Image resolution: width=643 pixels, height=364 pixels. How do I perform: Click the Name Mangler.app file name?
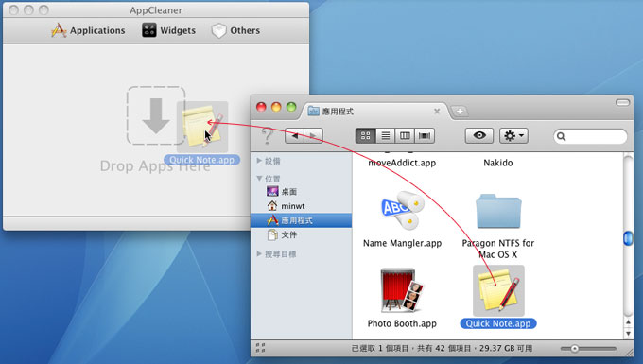pyautogui.click(x=402, y=243)
